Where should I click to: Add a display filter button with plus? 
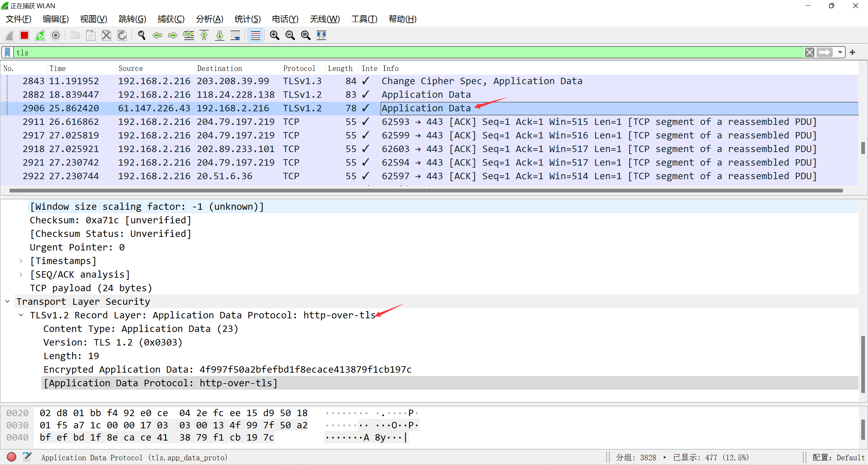pos(853,52)
